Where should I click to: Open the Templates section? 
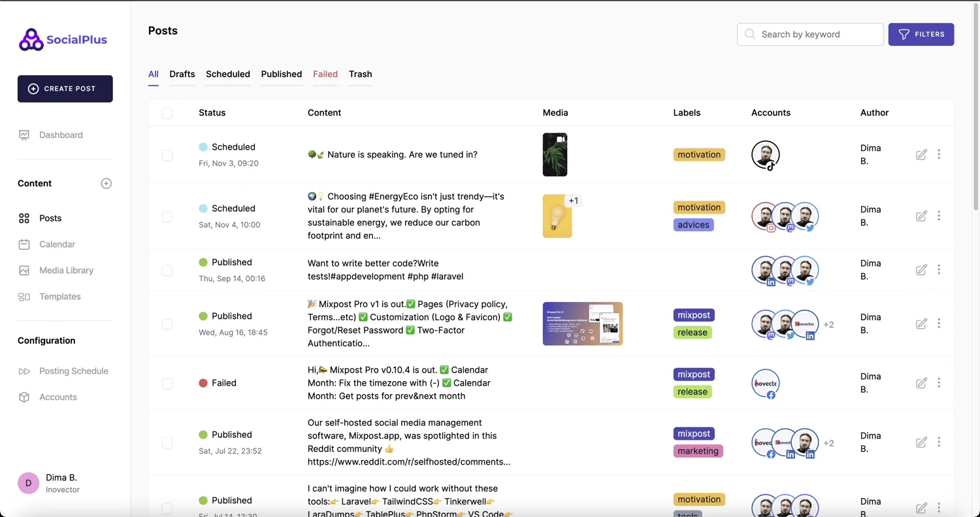tap(59, 296)
